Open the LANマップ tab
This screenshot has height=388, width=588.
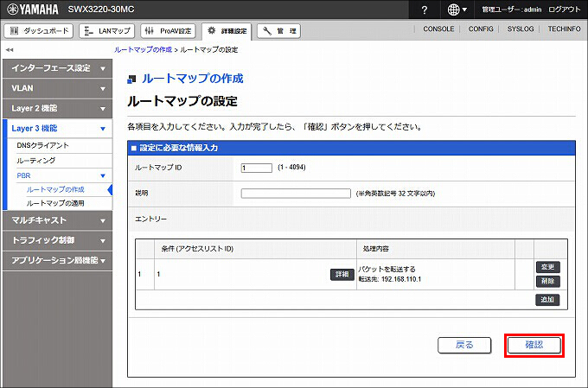(106, 31)
